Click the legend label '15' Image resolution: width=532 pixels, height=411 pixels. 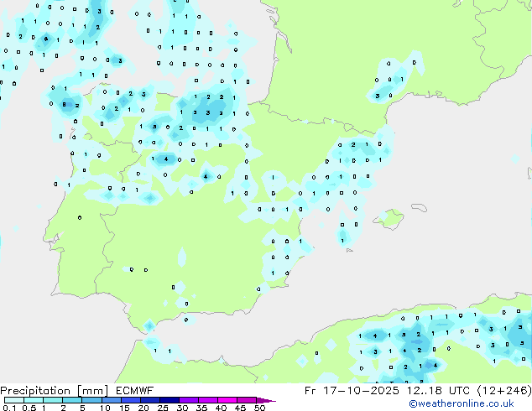(124, 408)
